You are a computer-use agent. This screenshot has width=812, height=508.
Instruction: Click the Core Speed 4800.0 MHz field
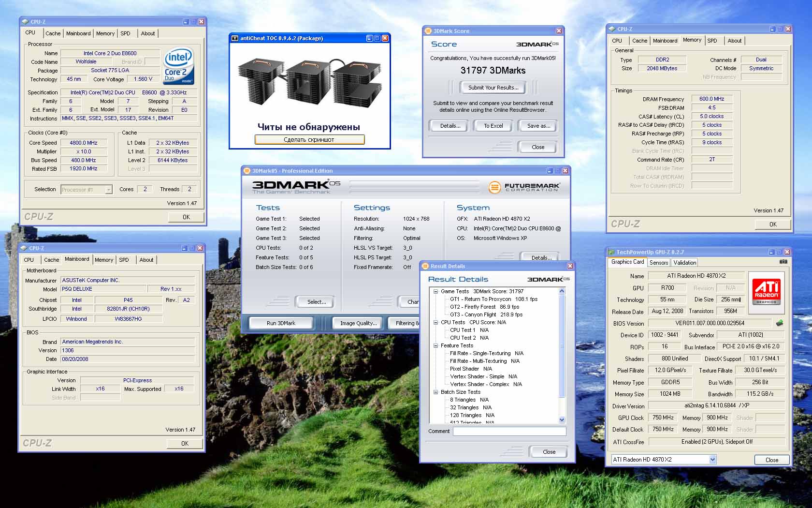[x=84, y=143]
